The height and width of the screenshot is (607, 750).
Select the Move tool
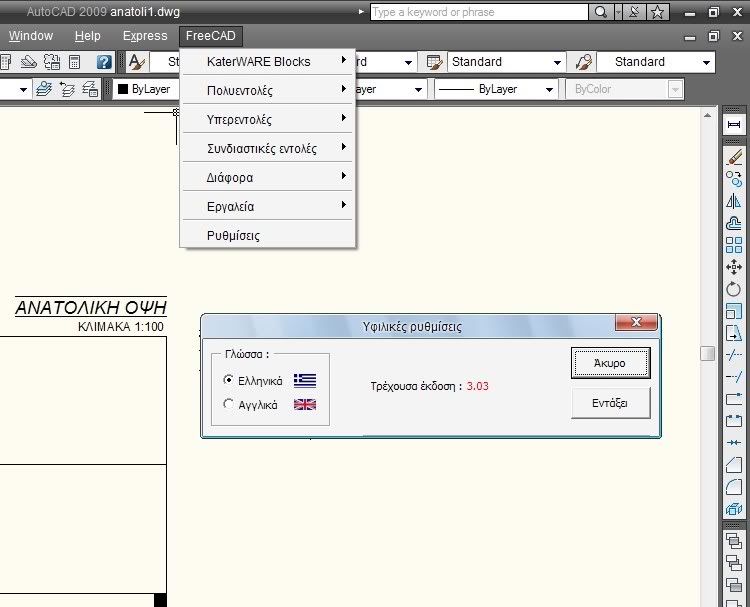[x=734, y=266]
